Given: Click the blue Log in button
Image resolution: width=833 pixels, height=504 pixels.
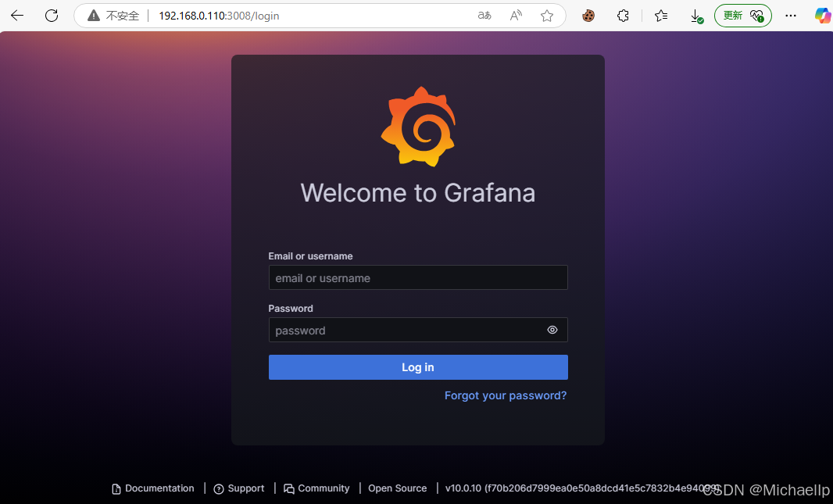Looking at the screenshot, I should pos(418,367).
